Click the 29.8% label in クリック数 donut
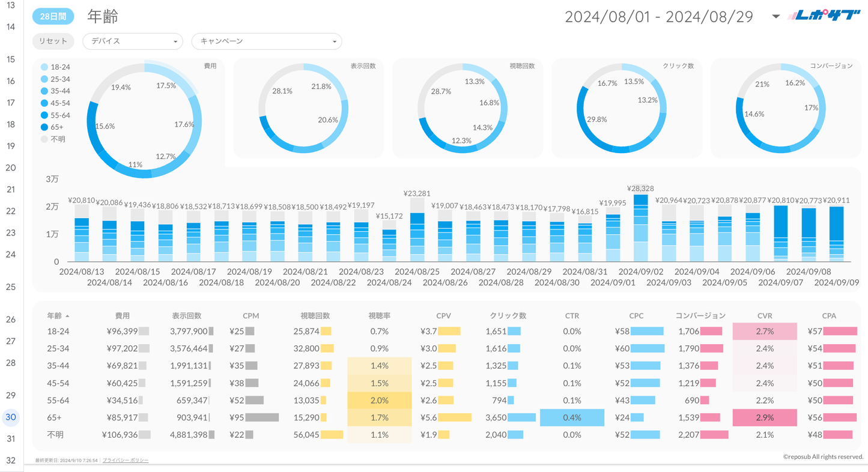This screenshot has width=868, height=472. point(596,120)
